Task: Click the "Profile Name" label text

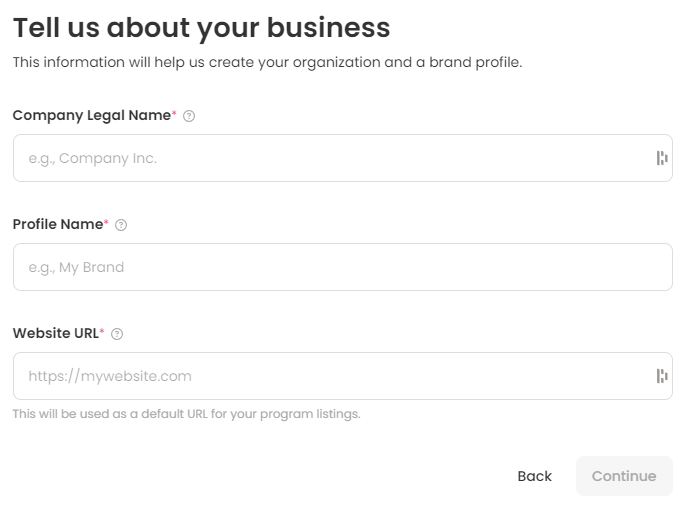Action: pyautogui.click(x=58, y=224)
